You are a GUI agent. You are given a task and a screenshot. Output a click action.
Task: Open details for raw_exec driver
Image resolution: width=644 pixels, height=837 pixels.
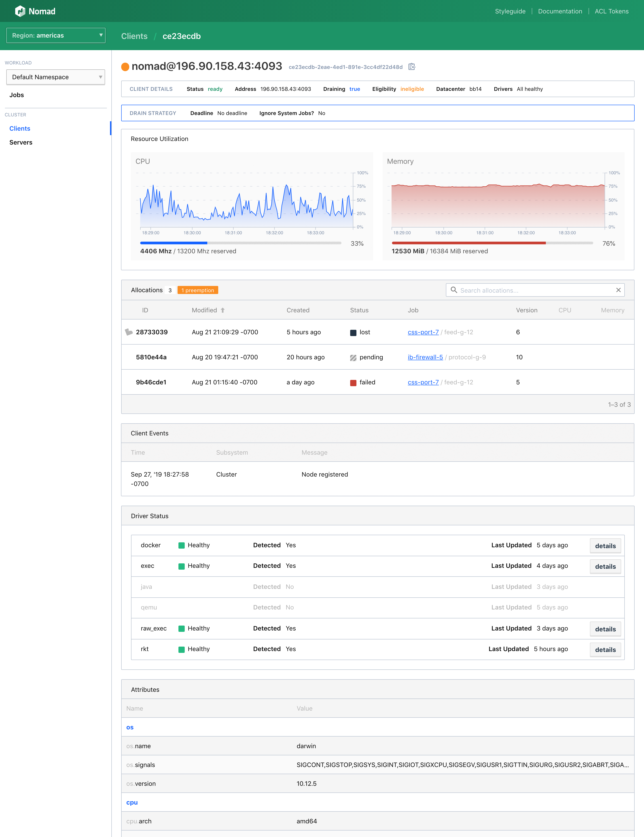pyautogui.click(x=605, y=629)
